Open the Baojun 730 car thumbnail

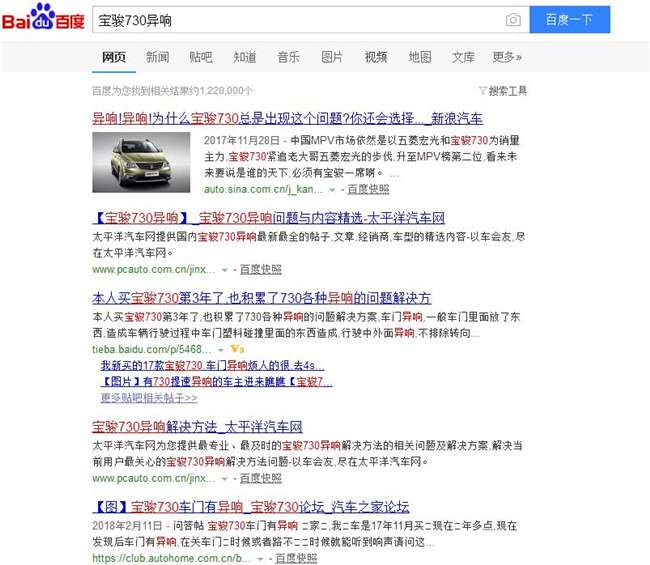[x=141, y=162]
